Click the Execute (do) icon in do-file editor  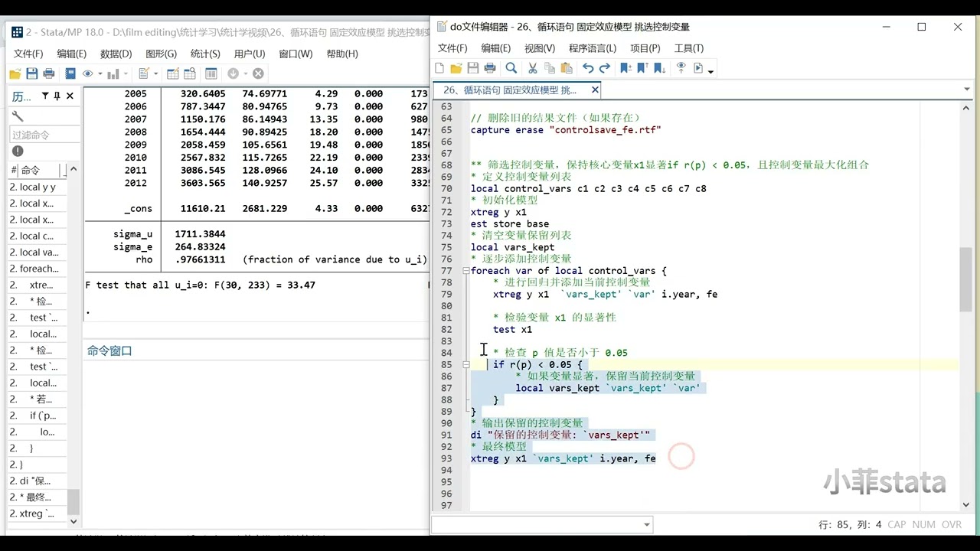698,68
